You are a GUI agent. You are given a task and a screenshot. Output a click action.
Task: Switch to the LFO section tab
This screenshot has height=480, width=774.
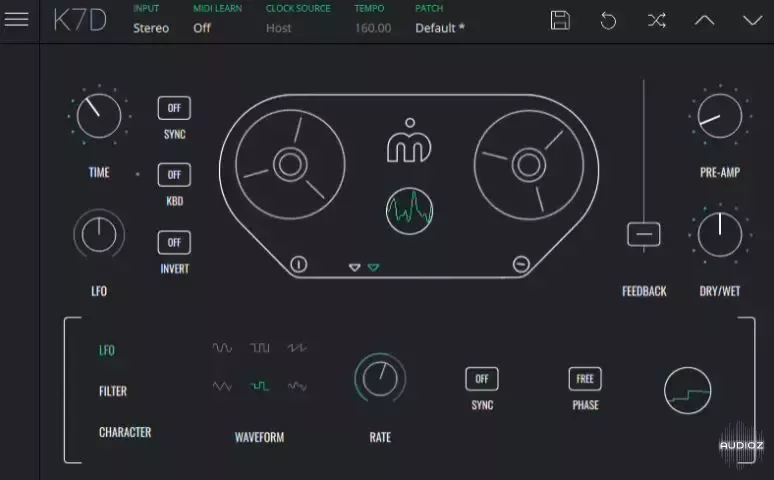pyautogui.click(x=107, y=351)
